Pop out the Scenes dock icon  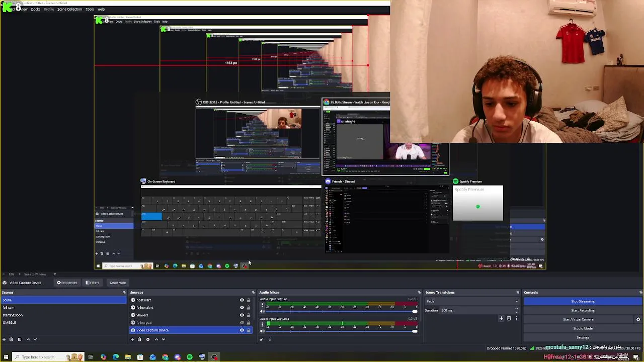124,292
